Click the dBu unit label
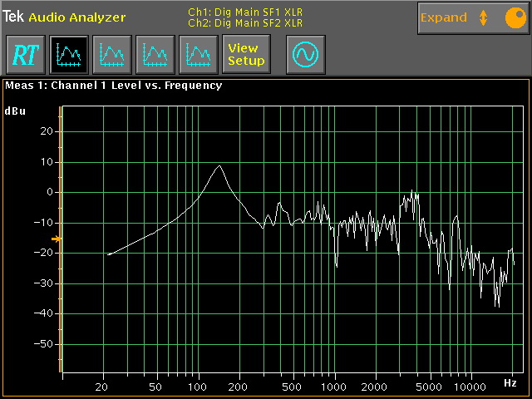The height and width of the screenshot is (399, 532). click(x=15, y=111)
